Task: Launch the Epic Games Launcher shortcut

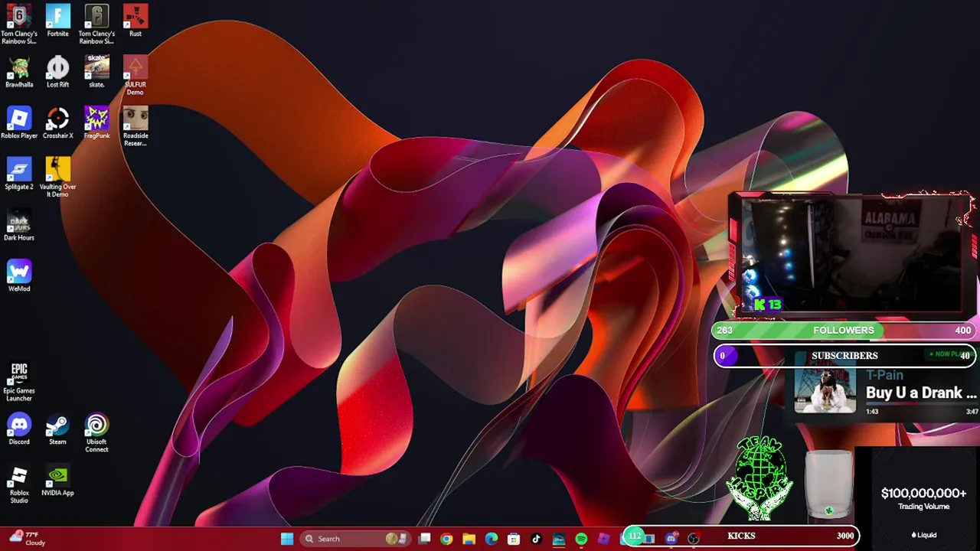Action: tap(19, 382)
